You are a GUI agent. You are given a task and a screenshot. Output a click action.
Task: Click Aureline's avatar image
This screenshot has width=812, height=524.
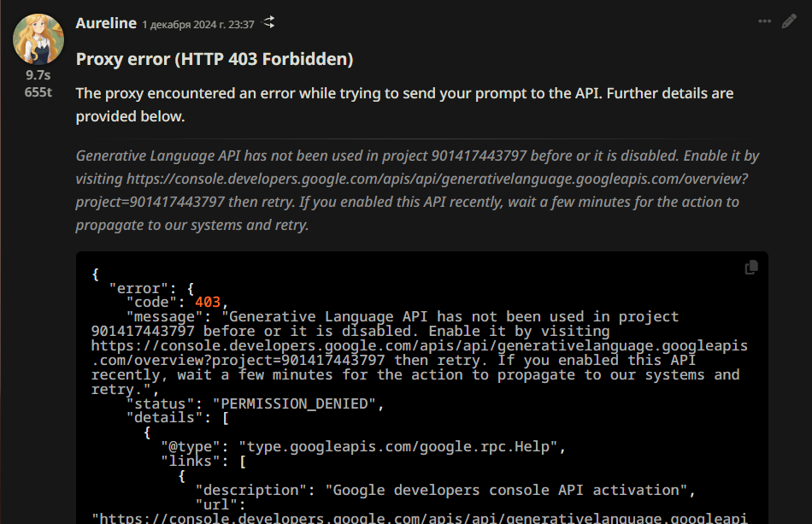point(38,39)
